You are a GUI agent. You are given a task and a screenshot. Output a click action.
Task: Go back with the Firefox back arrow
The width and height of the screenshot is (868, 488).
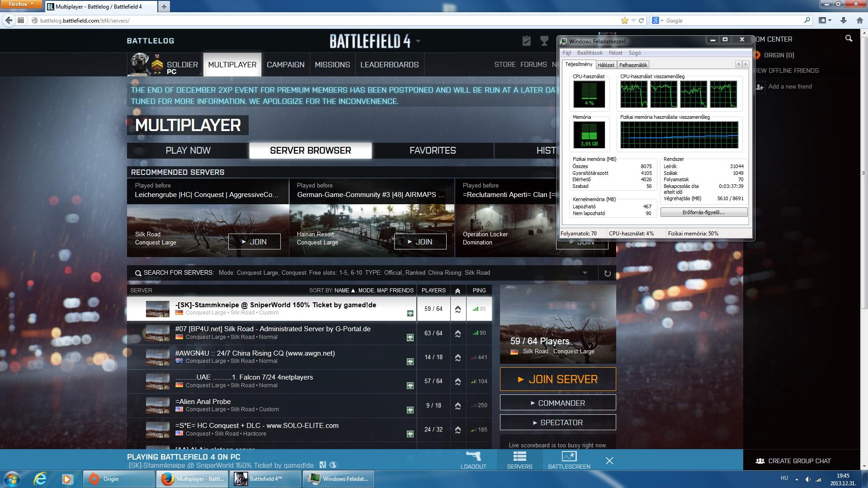(9, 20)
